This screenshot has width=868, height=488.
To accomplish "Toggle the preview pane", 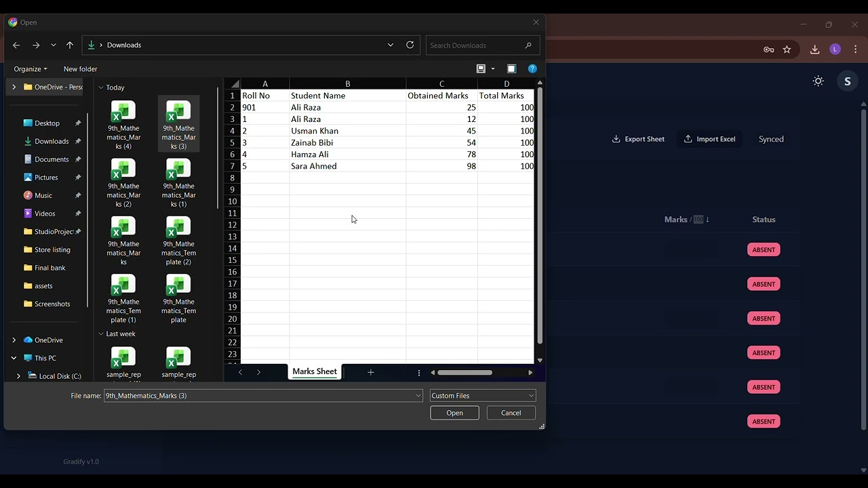I will click(511, 68).
